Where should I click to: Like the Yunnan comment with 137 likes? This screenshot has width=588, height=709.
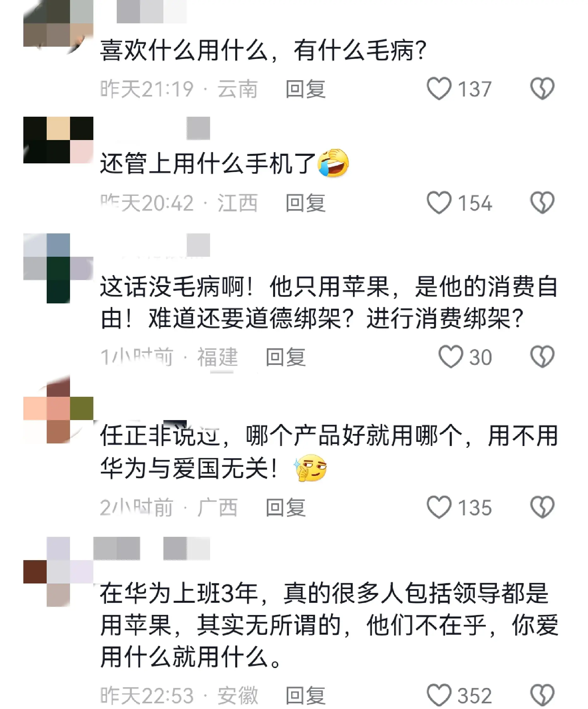point(439,89)
